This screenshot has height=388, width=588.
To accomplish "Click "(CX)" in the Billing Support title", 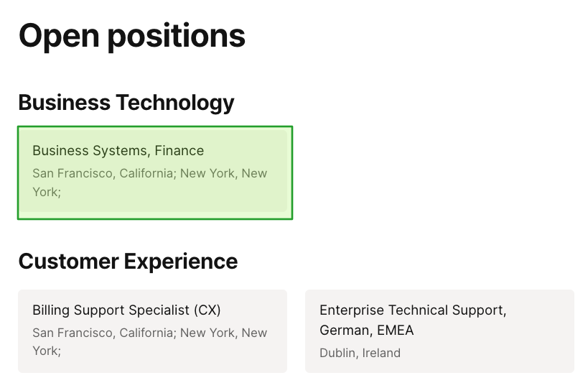I will (x=207, y=310).
